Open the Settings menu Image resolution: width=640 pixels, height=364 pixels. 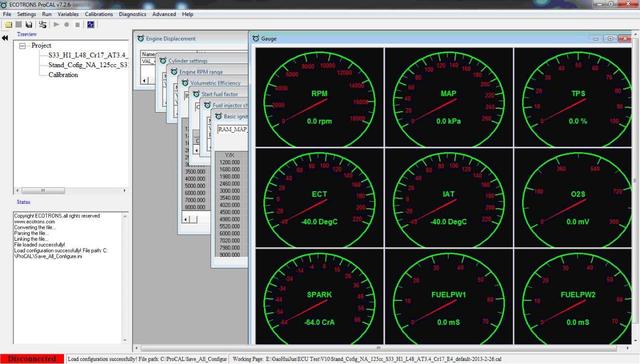pyautogui.click(x=26, y=14)
